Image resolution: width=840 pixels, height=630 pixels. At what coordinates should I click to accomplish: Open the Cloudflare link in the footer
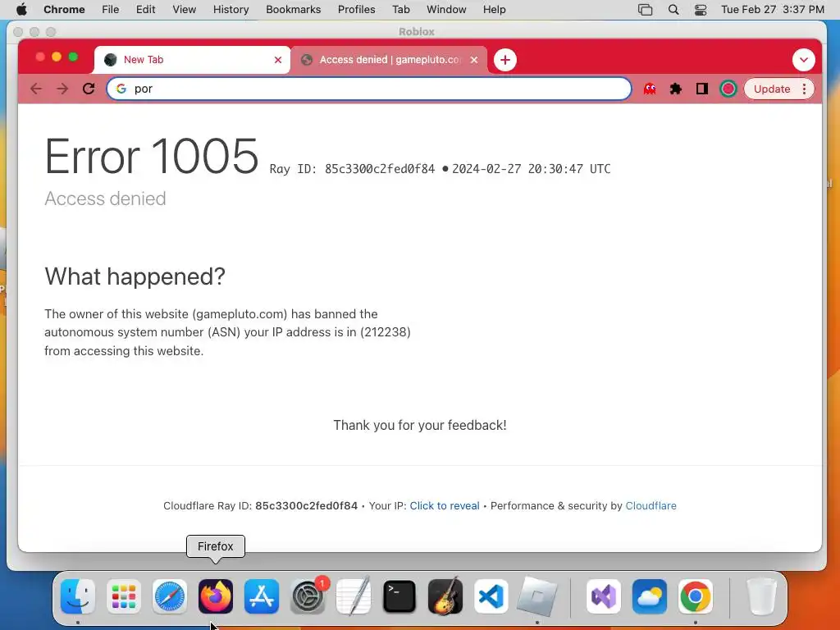(x=651, y=505)
